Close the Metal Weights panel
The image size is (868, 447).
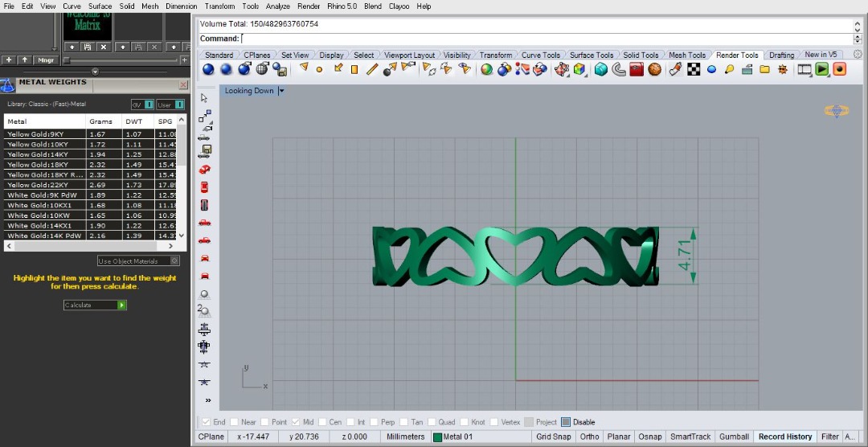[x=183, y=84]
